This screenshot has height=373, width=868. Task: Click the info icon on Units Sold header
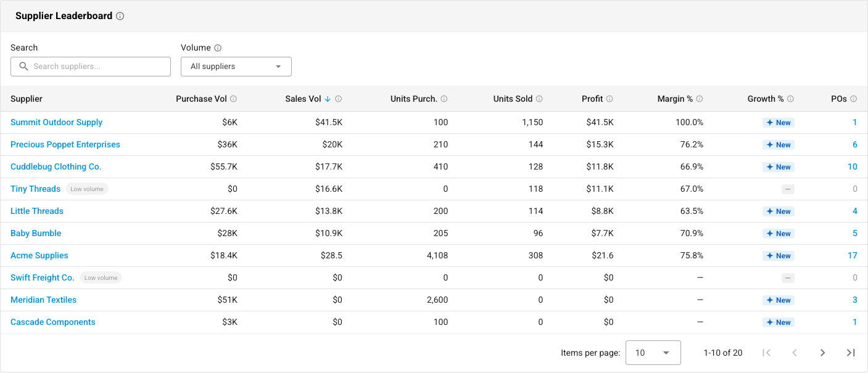click(539, 99)
